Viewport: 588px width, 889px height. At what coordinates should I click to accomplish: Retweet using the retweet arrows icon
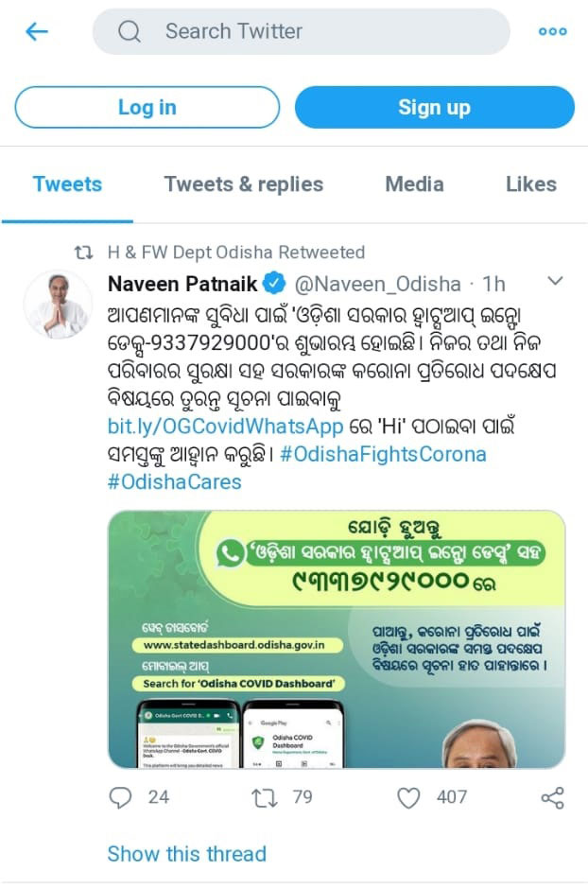tap(265, 797)
